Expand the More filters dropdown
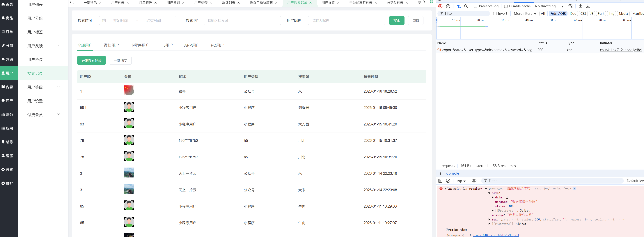 525,13
